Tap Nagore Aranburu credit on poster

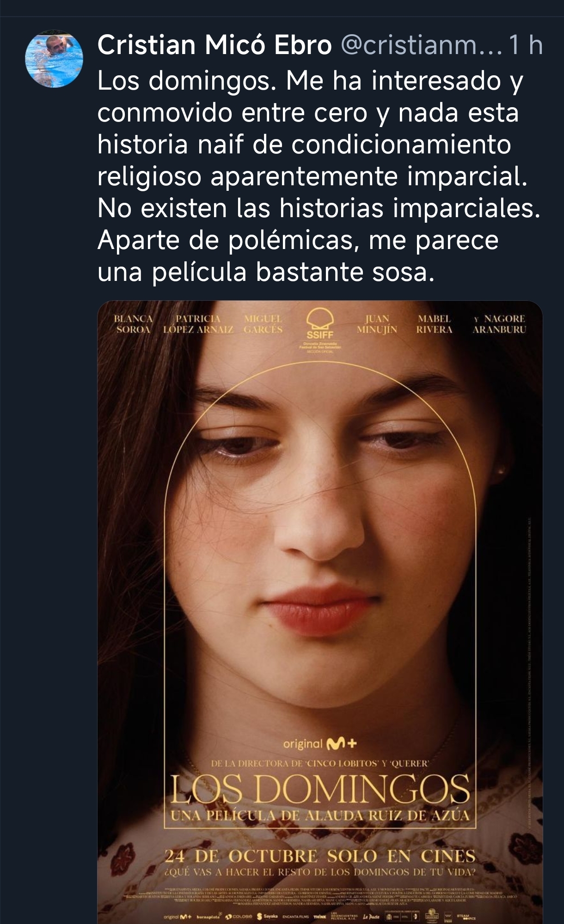(500, 324)
